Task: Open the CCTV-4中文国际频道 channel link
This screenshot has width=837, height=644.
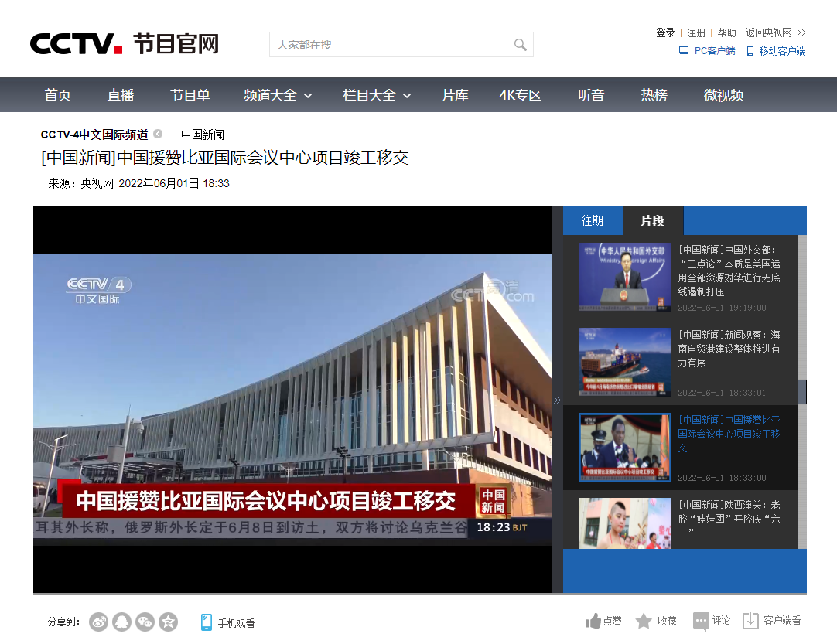Action: pyautogui.click(x=94, y=135)
